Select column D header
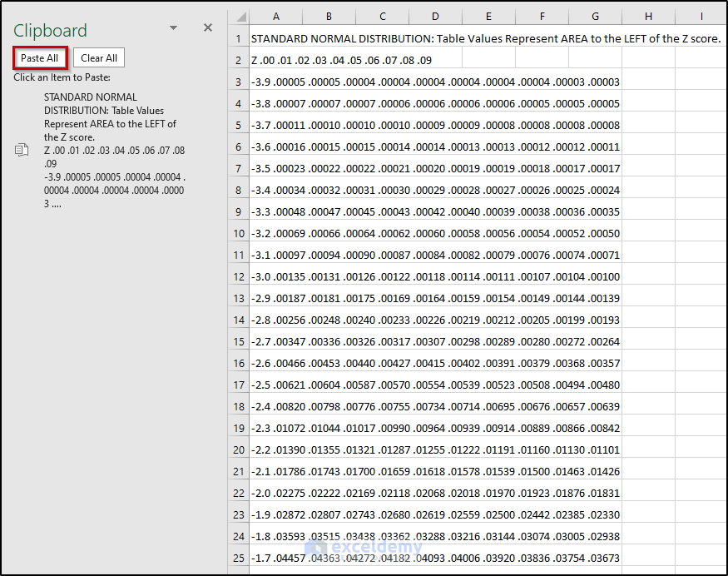Image resolution: width=728 pixels, height=576 pixels. (x=435, y=17)
